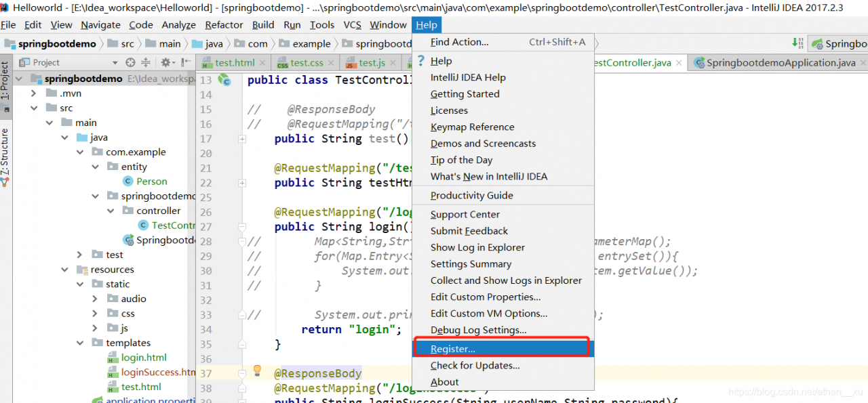
Task: Click the example breadcrumb in navigation bar
Action: [305, 43]
